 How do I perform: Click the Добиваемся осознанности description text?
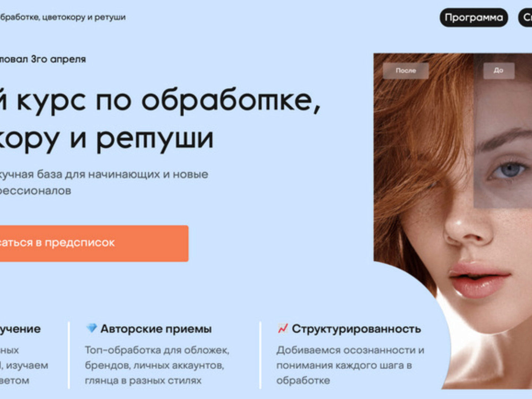(350, 365)
